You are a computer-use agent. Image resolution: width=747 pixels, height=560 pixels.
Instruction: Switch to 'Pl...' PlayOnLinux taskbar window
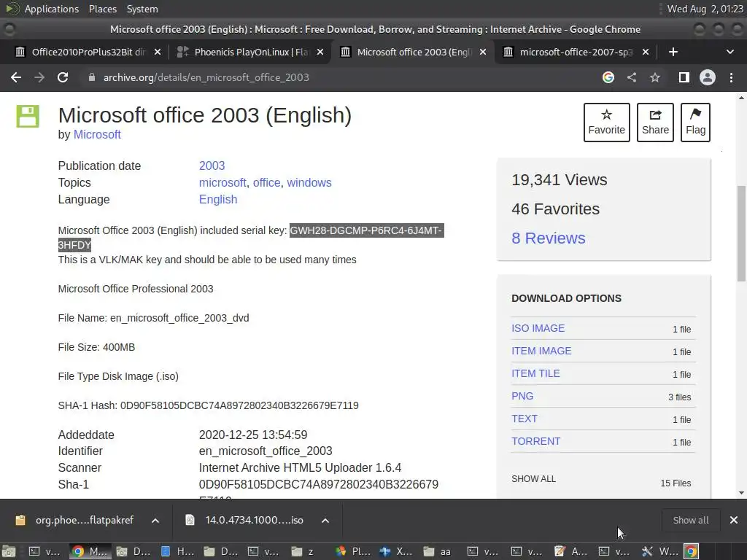pyautogui.click(x=353, y=551)
